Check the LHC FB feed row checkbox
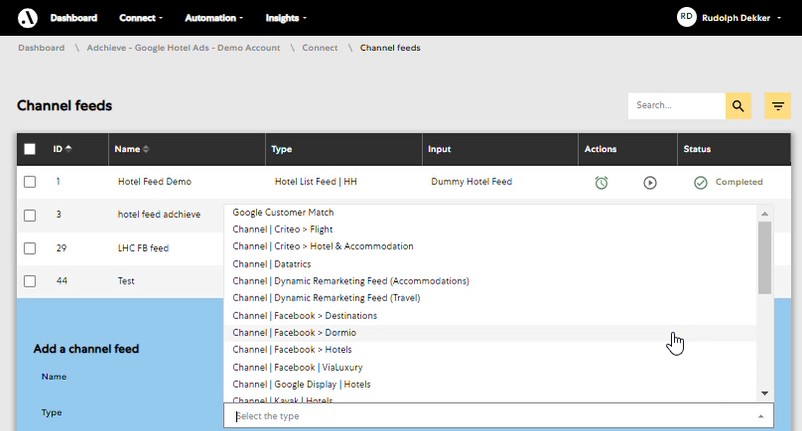Viewport: 802px width, 431px height. (30, 248)
